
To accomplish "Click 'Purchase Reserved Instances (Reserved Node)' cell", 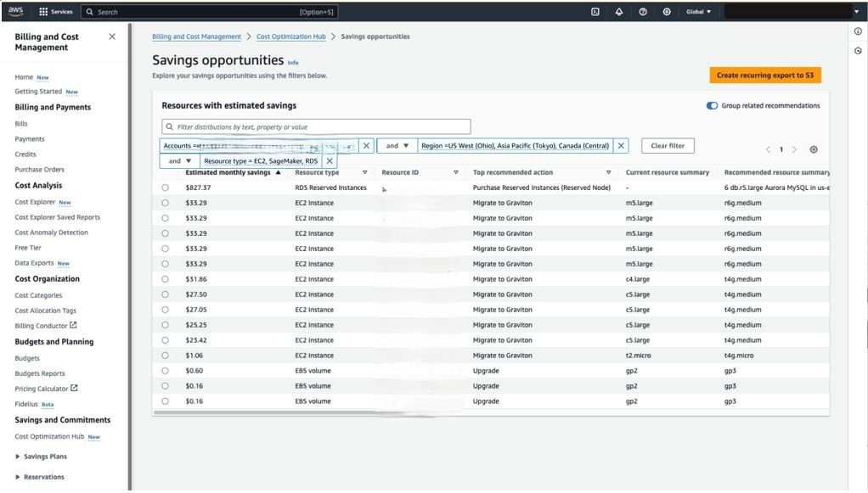I will click(541, 188).
